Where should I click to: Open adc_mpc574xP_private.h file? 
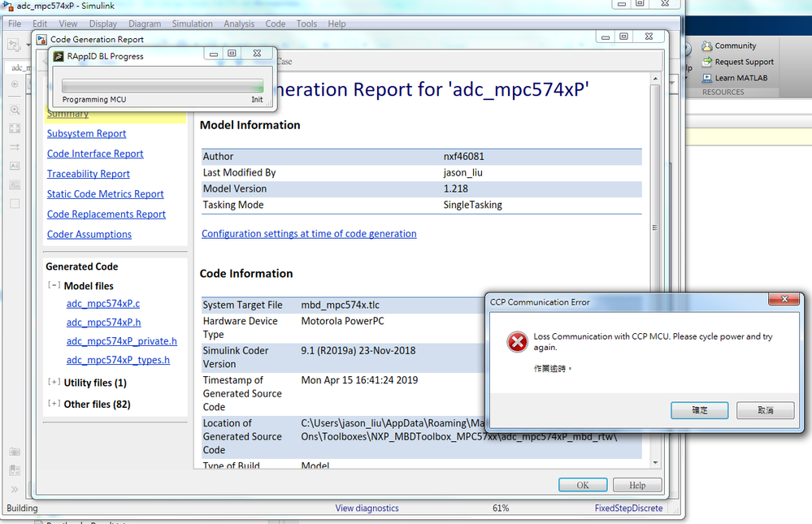[122, 340]
